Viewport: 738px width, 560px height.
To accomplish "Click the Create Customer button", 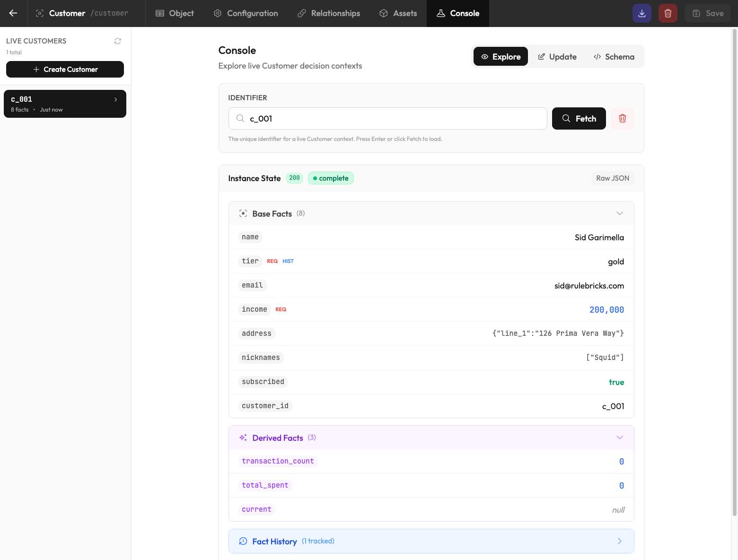I will tap(65, 69).
